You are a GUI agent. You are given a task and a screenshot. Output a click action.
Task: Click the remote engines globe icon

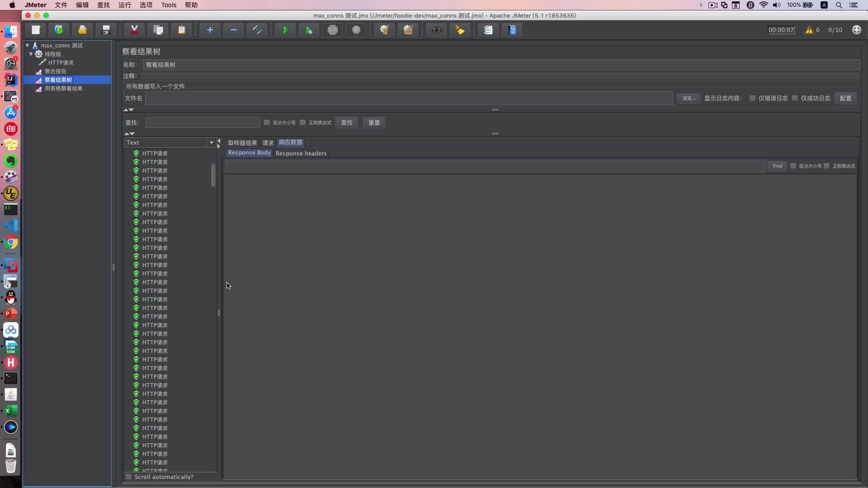coord(857,30)
